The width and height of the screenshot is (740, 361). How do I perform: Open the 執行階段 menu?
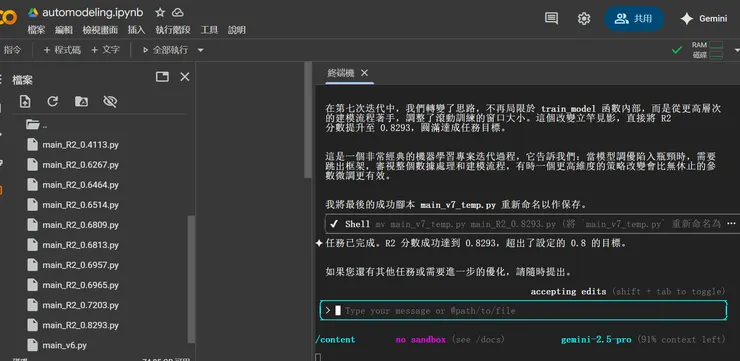[173, 30]
